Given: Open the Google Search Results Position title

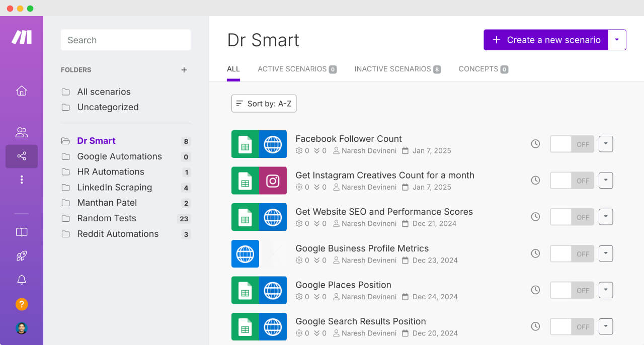Looking at the screenshot, I should [x=361, y=321].
